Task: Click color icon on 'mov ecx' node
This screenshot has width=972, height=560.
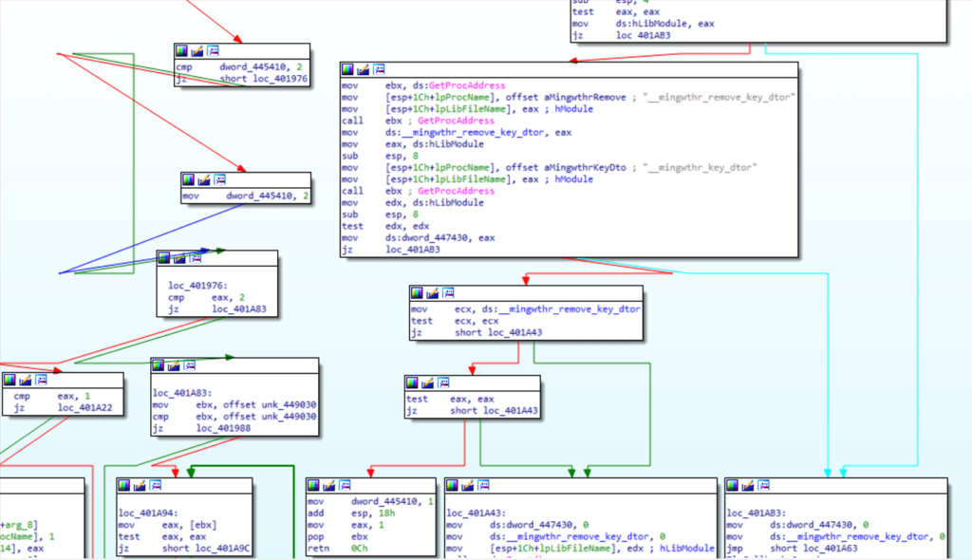Action: click(x=418, y=292)
